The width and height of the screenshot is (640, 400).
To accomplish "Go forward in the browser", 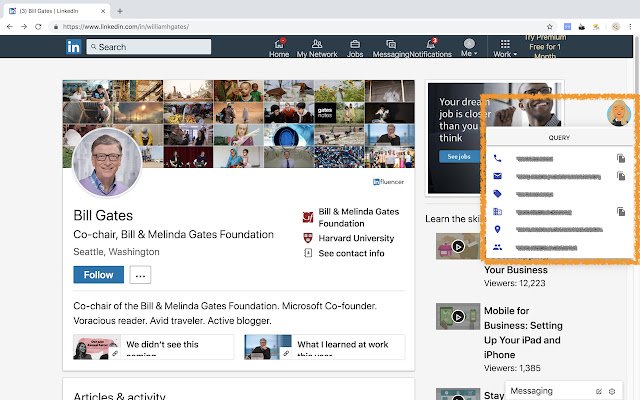I will pos(24,27).
